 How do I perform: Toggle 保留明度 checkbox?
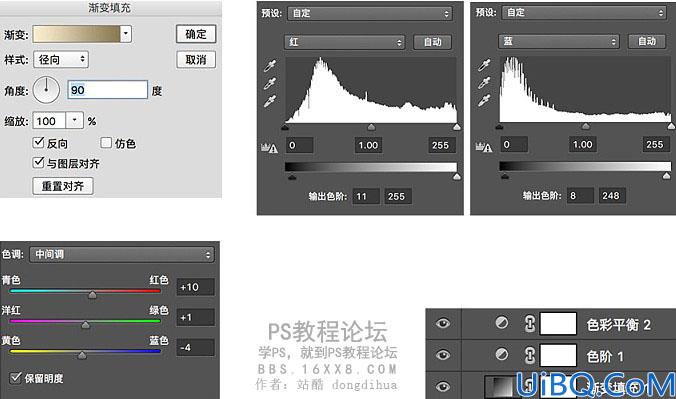(16, 378)
